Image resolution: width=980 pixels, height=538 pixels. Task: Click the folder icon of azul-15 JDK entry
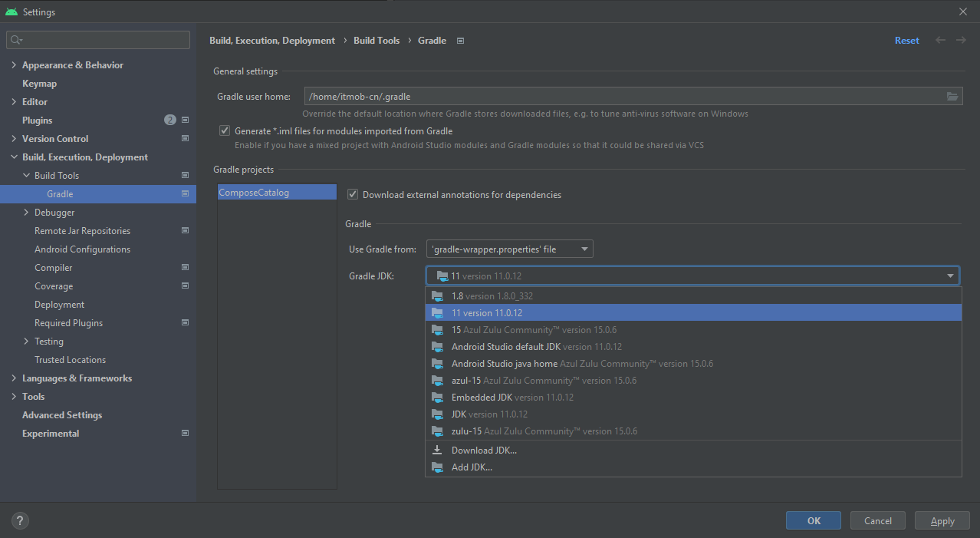(437, 381)
